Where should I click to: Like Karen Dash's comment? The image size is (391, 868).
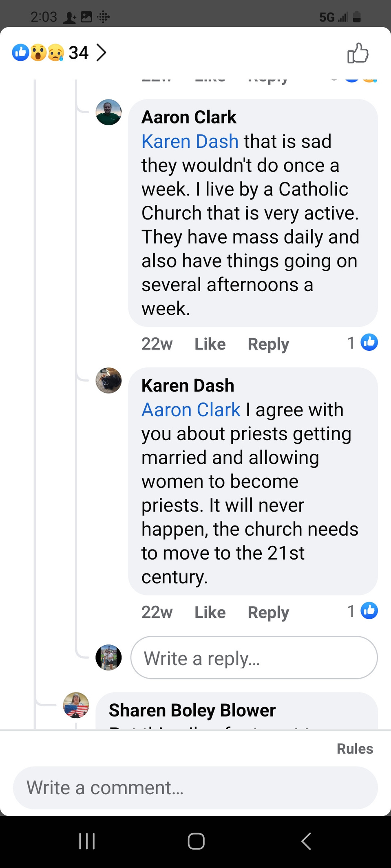click(x=210, y=613)
